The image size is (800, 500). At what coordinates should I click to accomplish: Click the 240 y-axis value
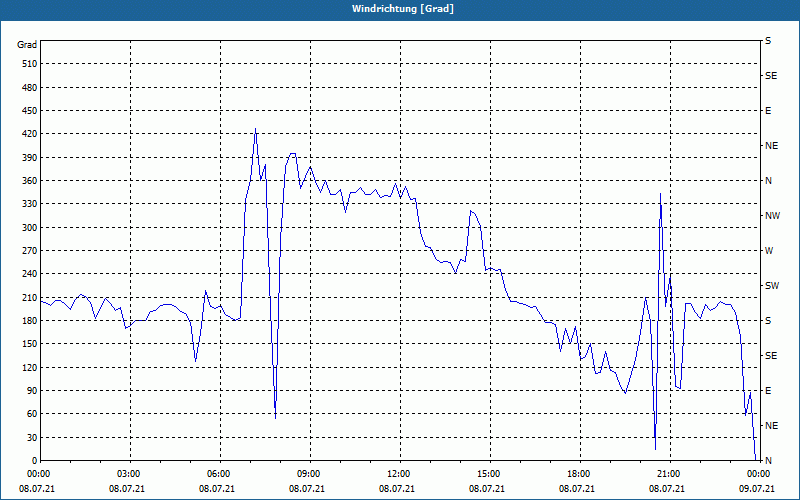click(x=30, y=274)
